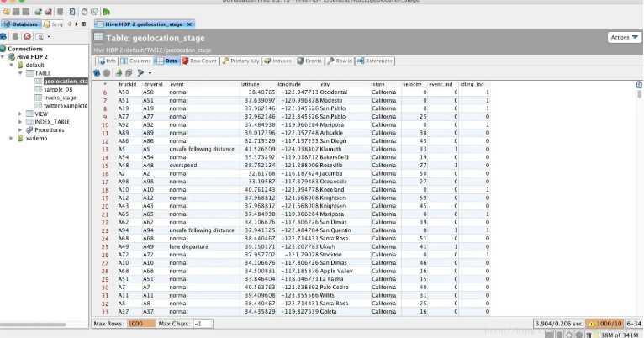Open the References sub-tab
644x338 pixels.
click(375, 61)
